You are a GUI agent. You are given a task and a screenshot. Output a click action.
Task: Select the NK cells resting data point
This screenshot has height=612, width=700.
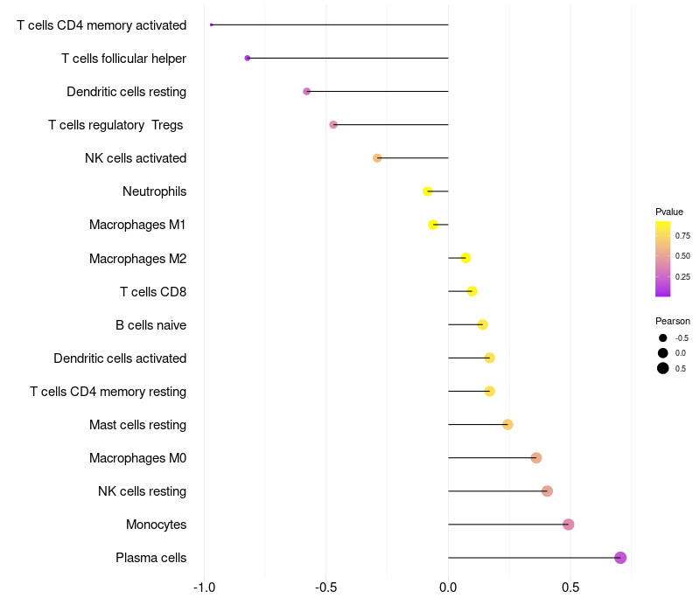point(547,491)
